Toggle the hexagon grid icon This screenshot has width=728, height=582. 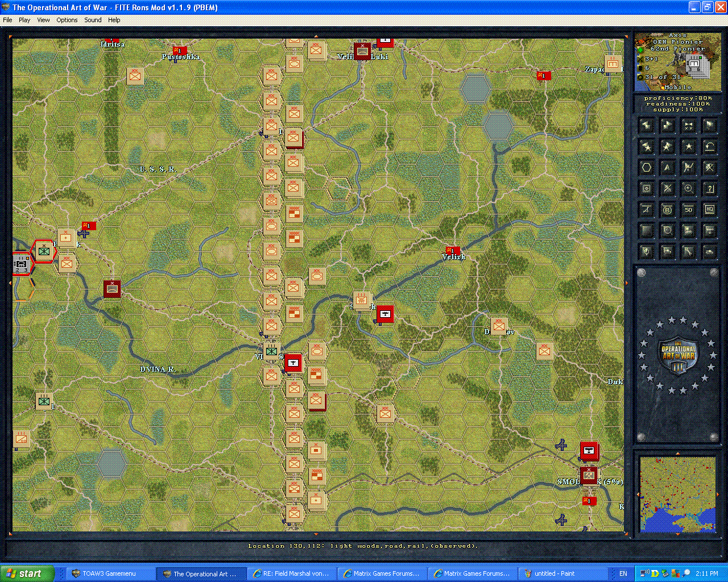coord(647,168)
